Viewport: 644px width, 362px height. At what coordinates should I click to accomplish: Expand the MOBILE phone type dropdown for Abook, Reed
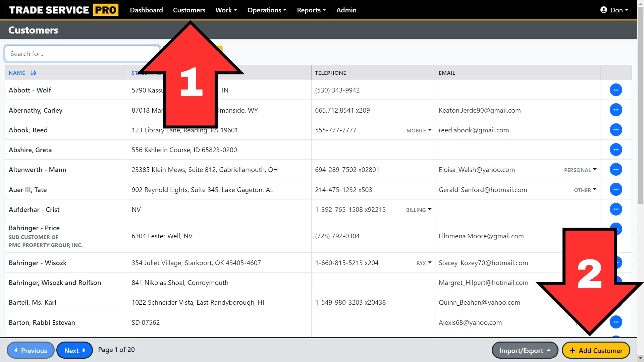point(429,131)
